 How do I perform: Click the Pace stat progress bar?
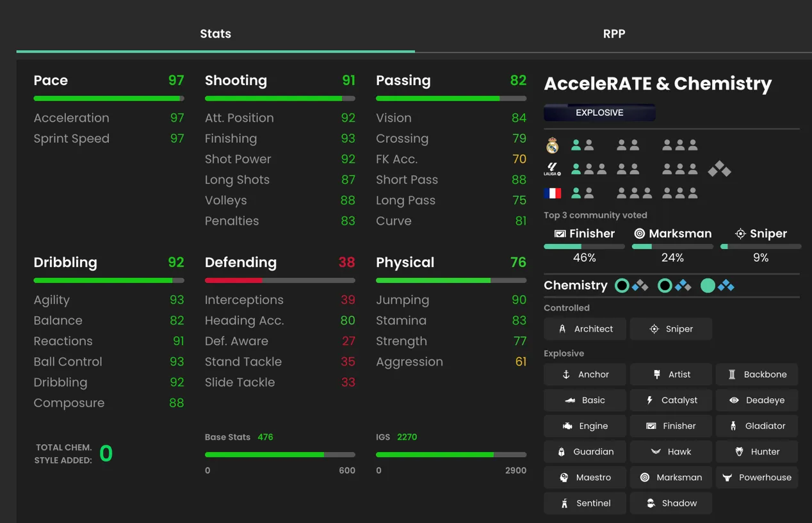point(109,99)
